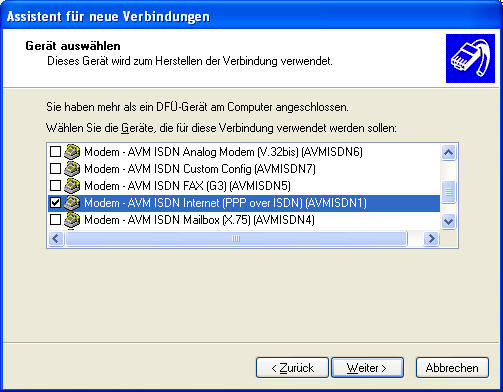Screen dimensions: 503x392
Task: Select the Modem - AVM ISDN Mailbox (X.75) list entry
Action: point(199,220)
